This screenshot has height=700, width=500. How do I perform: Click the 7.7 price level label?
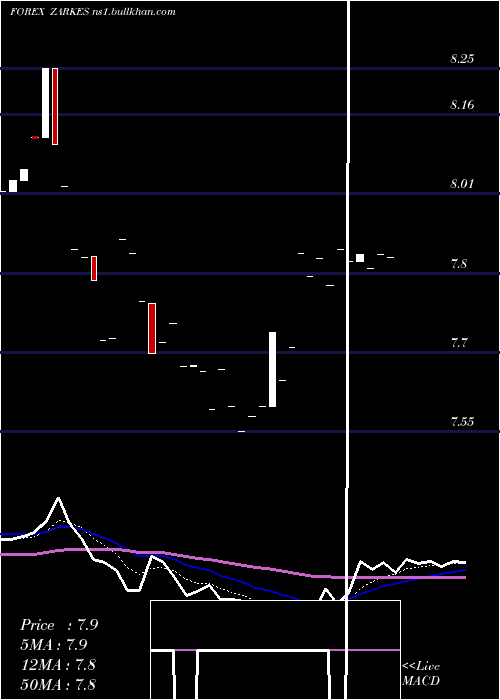tap(458, 343)
